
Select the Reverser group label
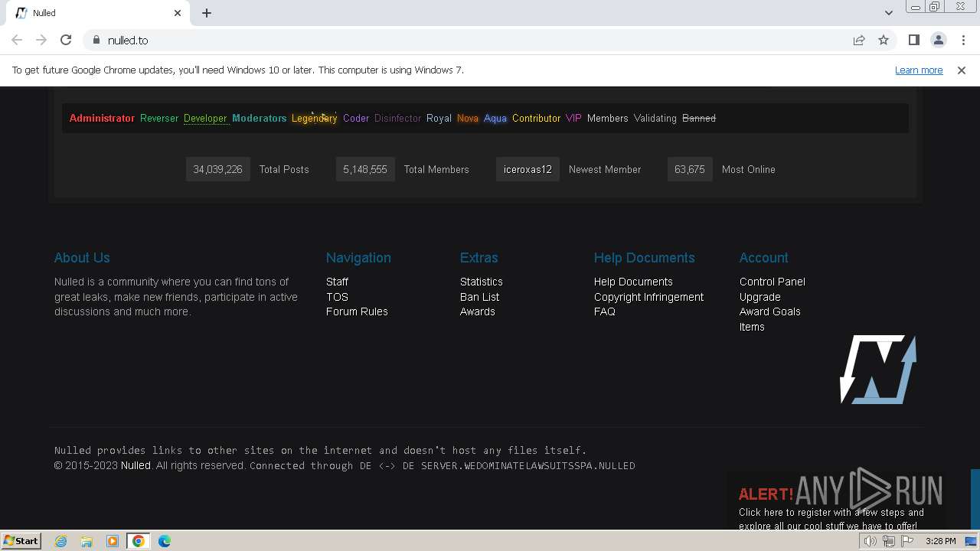159,118
